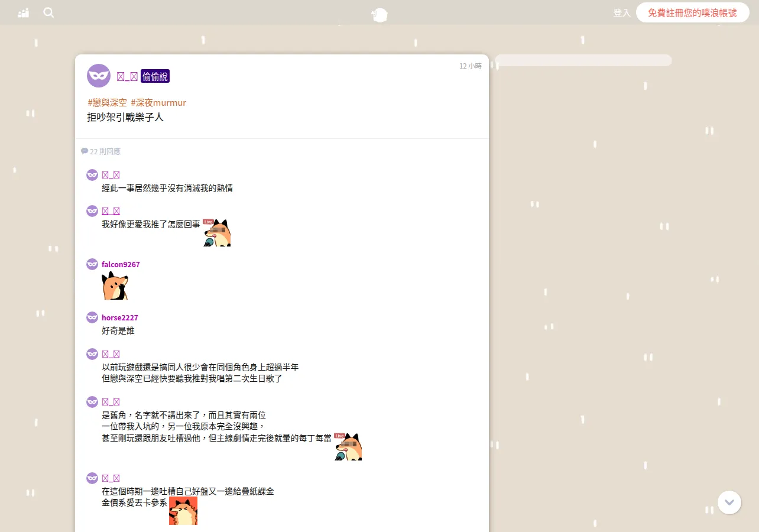Viewport: 759px width, 532px height.
Task: Open the Plurk top-left stats icon
Action: (24, 13)
